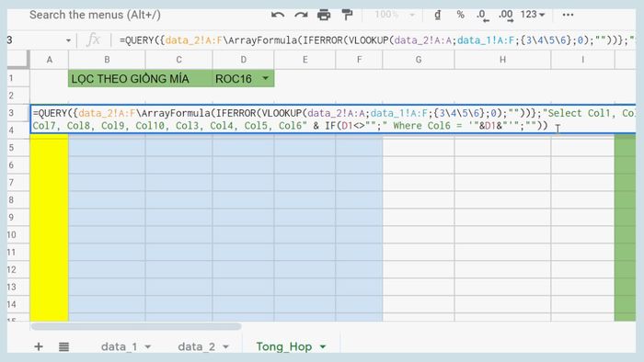The width and height of the screenshot is (644, 362).
Task: Select row 14 header
Action: [x=18, y=304]
